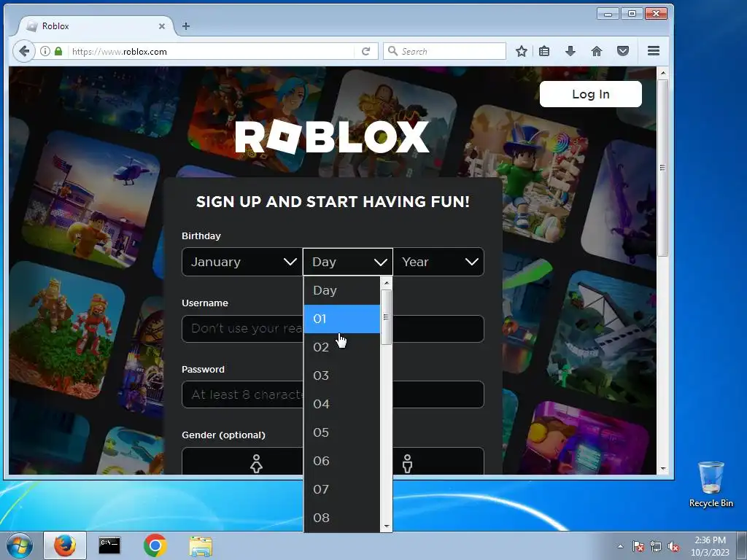
Task: Choose day 04 from the list
Action: tap(342, 404)
